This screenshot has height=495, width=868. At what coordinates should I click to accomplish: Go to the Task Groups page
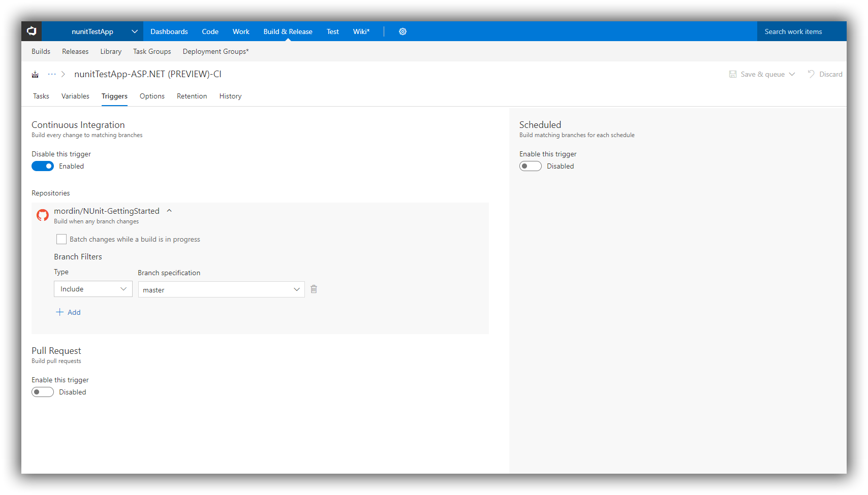click(x=152, y=51)
